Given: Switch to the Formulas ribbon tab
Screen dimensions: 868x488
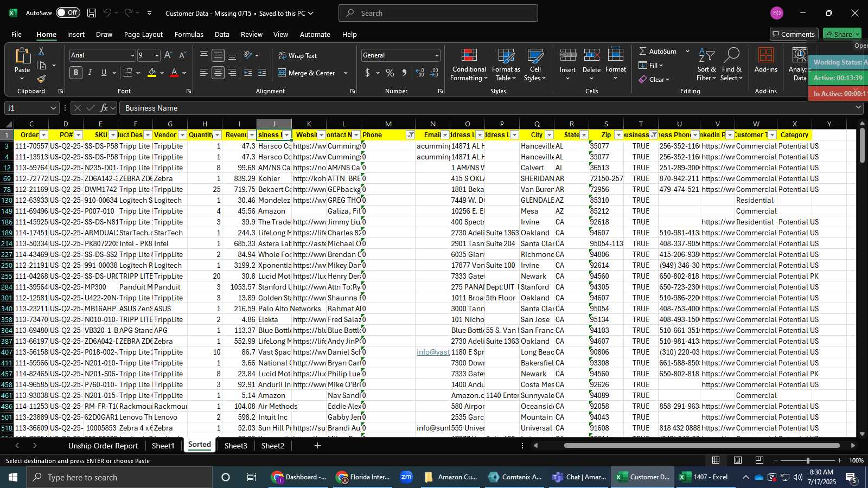Looking at the screenshot, I should [189, 34].
